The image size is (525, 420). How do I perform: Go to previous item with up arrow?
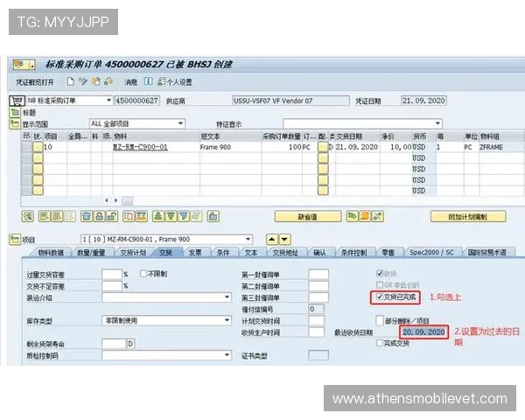tap(271, 239)
